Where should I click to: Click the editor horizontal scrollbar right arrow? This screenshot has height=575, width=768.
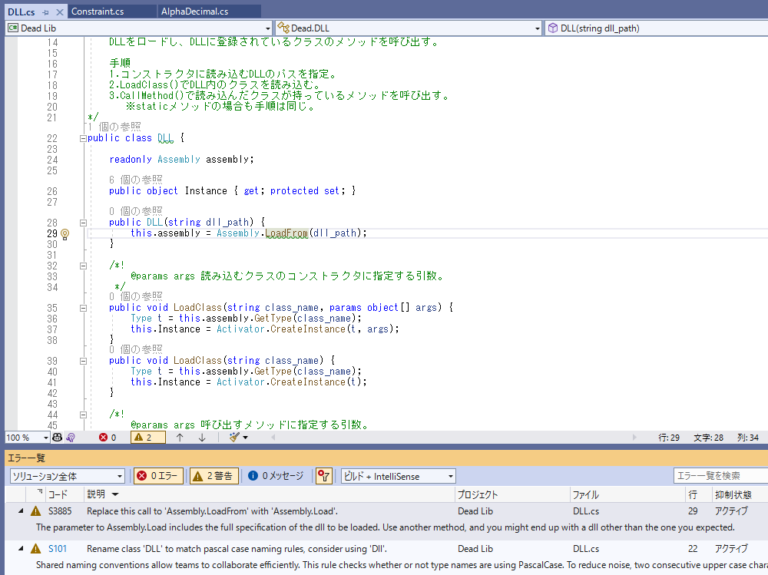coord(634,437)
